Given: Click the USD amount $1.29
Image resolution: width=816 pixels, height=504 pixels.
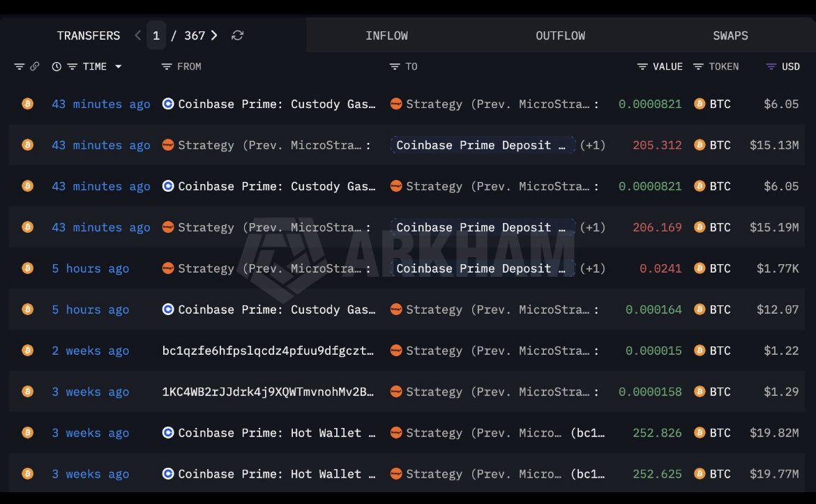Looking at the screenshot, I should tap(781, 392).
